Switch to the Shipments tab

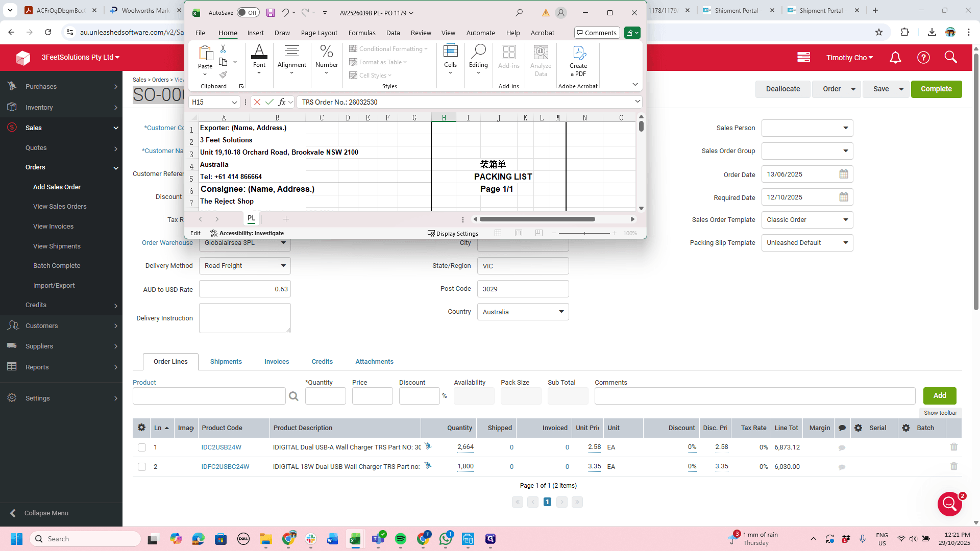coord(226,362)
